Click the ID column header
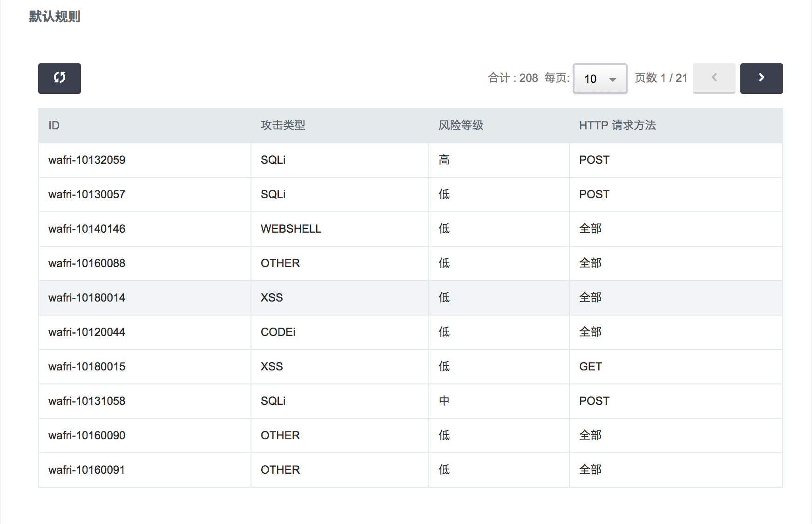The width and height of the screenshot is (812, 524). (x=54, y=125)
